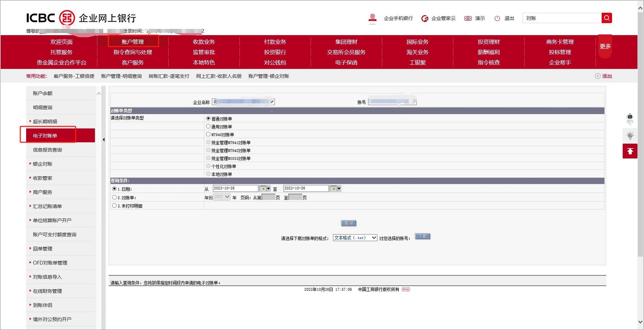Viewport: 644px width, 330px height.
Task: Open the 指令查询与处理 menu
Action: (133, 52)
